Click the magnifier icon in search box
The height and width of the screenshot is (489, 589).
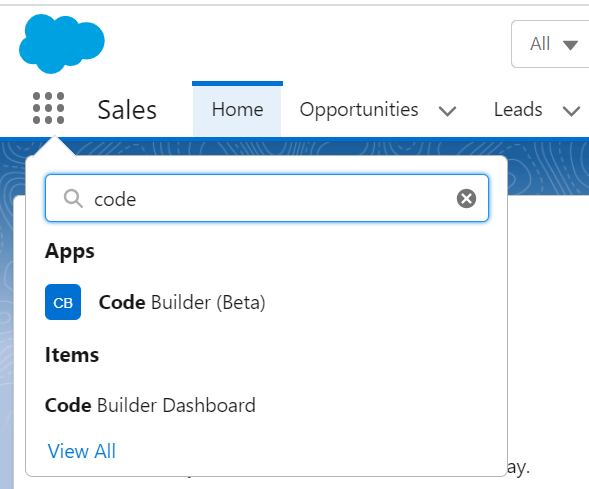click(73, 198)
